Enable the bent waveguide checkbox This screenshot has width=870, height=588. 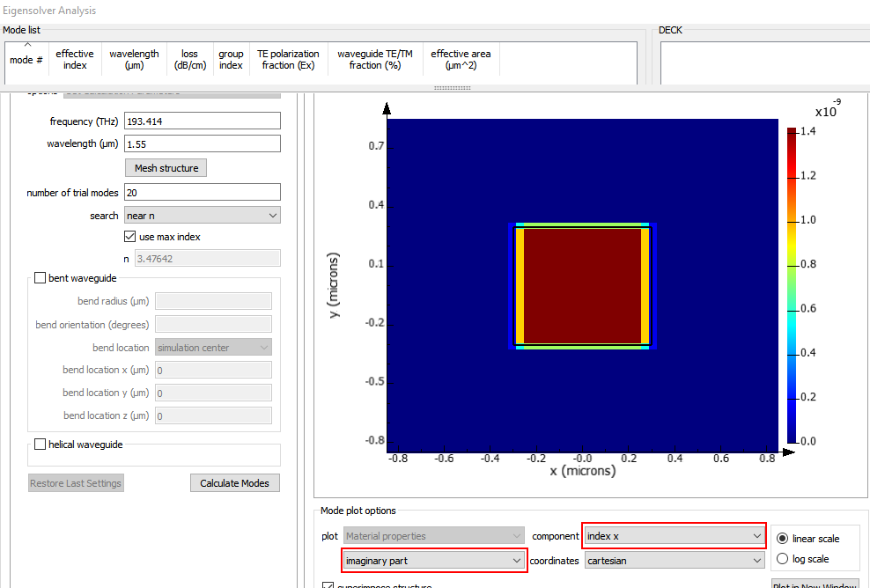point(40,278)
